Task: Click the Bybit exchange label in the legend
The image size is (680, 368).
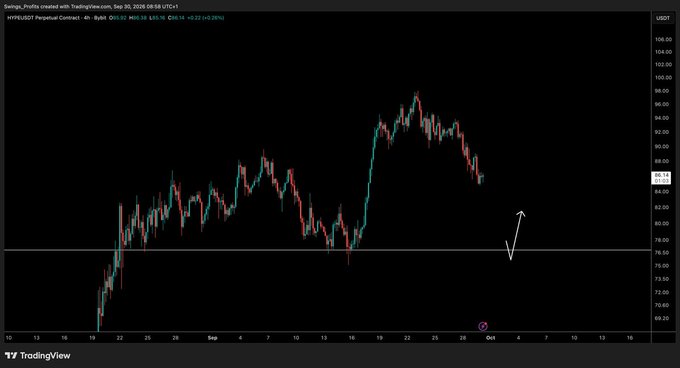Action: coord(100,18)
